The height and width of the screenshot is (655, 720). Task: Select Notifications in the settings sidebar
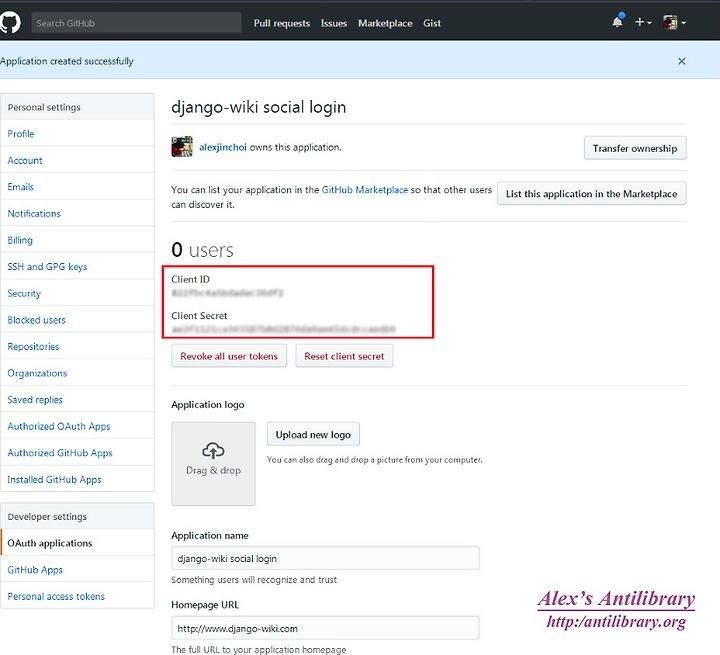click(x=77, y=214)
